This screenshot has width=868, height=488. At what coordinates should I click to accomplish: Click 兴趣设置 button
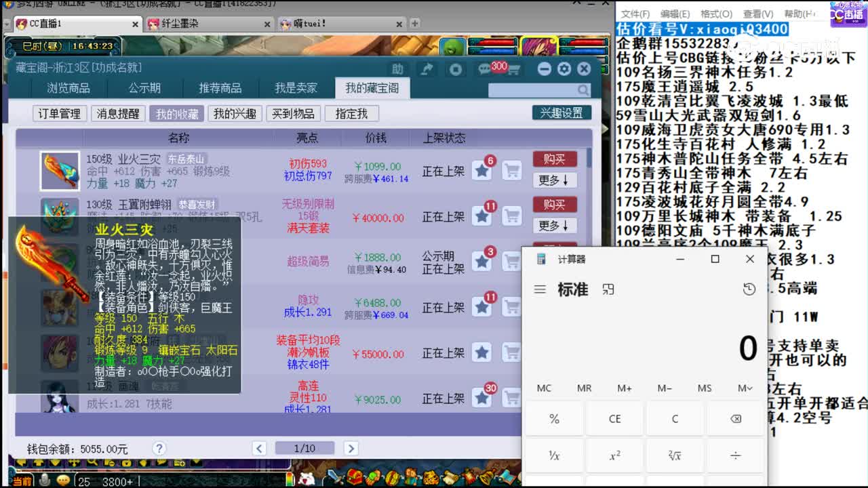pyautogui.click(x=561, y=113)
